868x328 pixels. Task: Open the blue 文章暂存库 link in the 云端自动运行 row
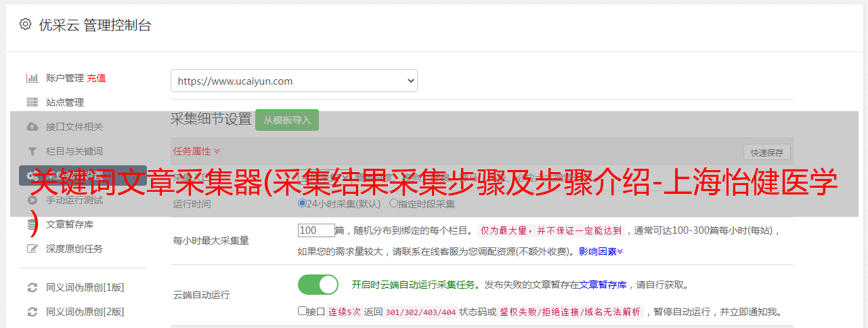(x=603, y=285)
